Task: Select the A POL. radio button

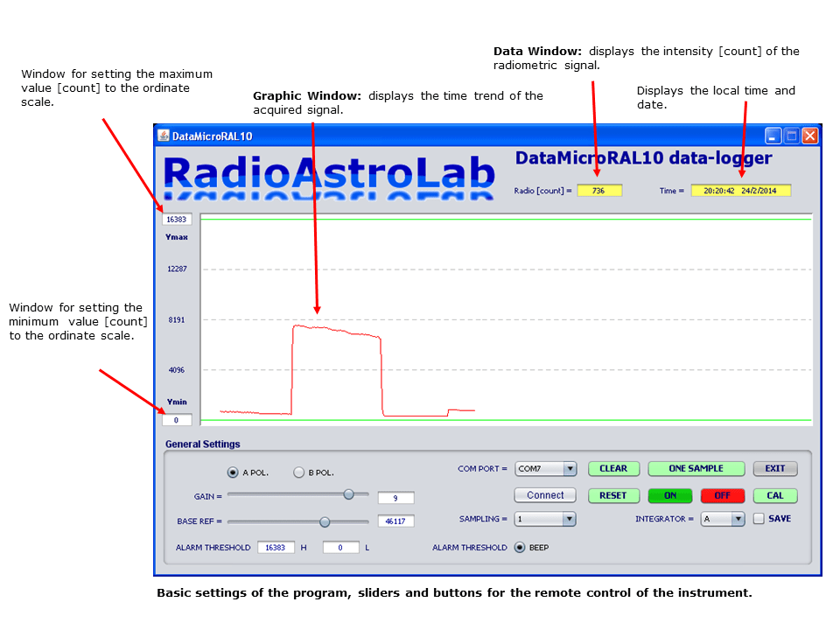Action: (234, 472)
